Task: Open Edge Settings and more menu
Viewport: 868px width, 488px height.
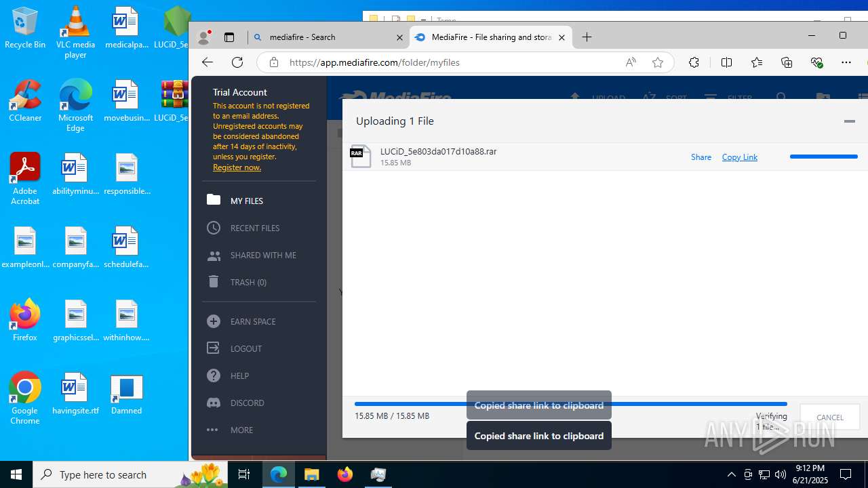Action: (846, 62)
